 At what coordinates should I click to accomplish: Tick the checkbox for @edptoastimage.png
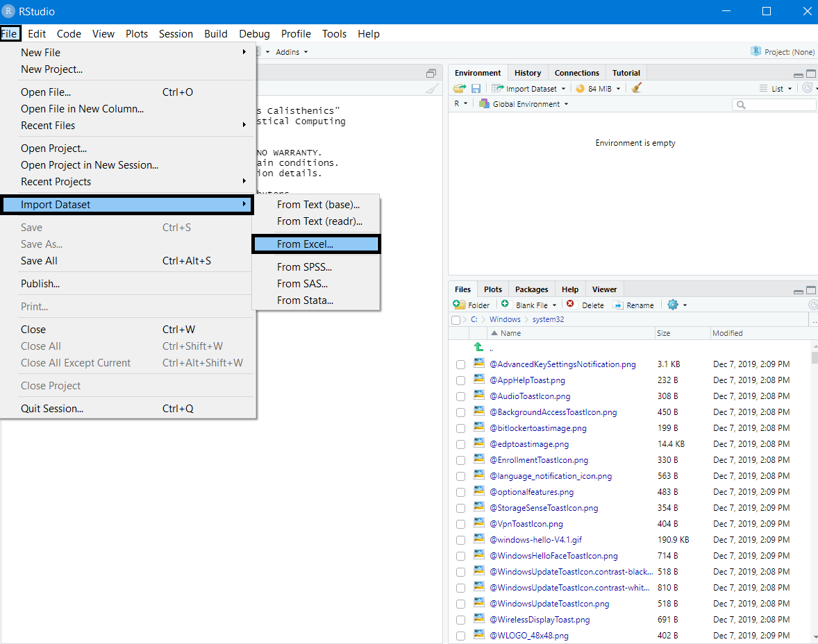pyautogui.click(x=460, y=444)
